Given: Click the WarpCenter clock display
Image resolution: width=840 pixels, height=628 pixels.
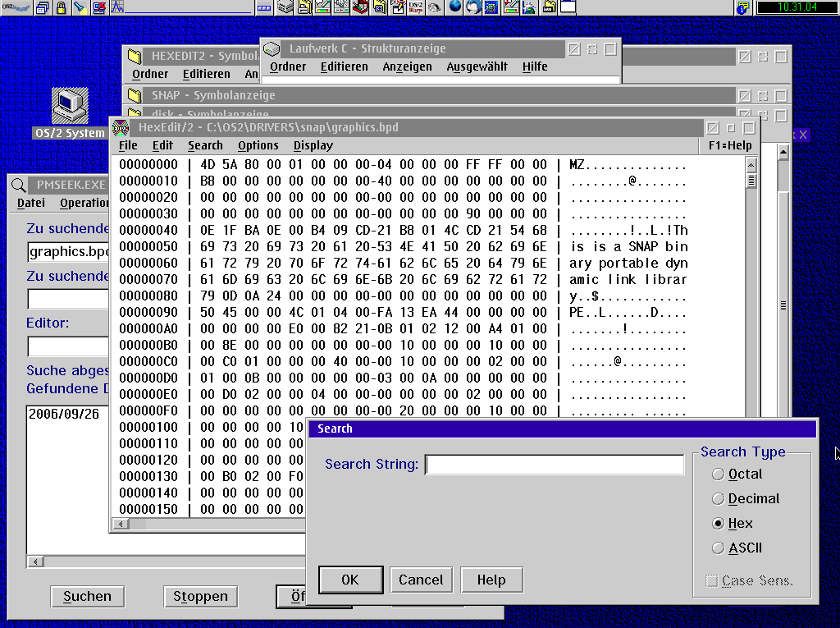Looking at the screenshot, I should coord(797,7).
